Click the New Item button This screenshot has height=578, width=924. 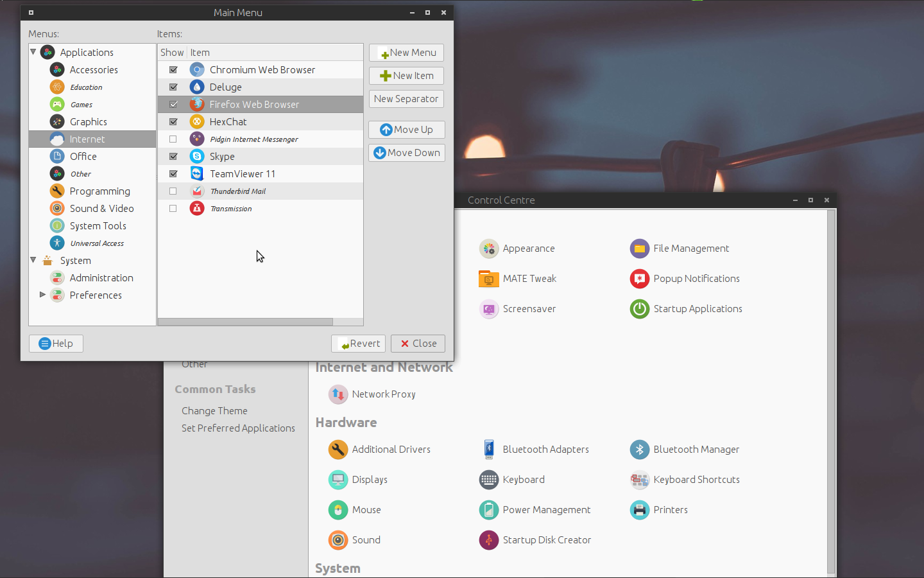pyautogui.click(x=406, y=76)
